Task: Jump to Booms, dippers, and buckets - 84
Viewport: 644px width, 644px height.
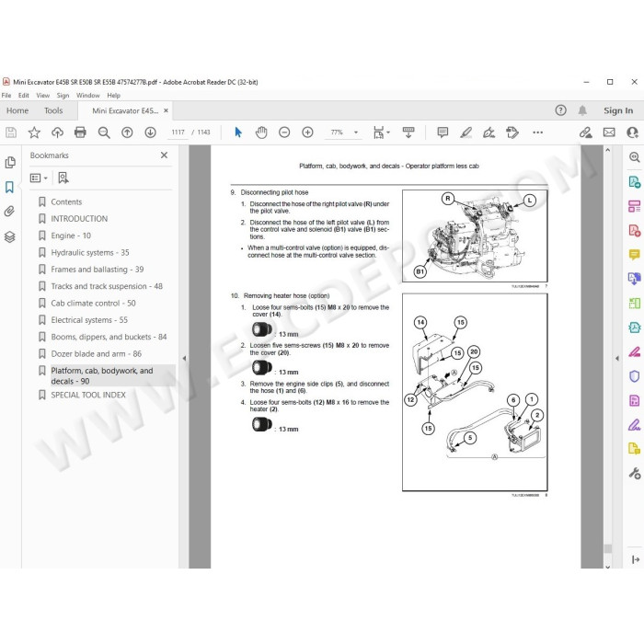Action: [x=109, y=337]
